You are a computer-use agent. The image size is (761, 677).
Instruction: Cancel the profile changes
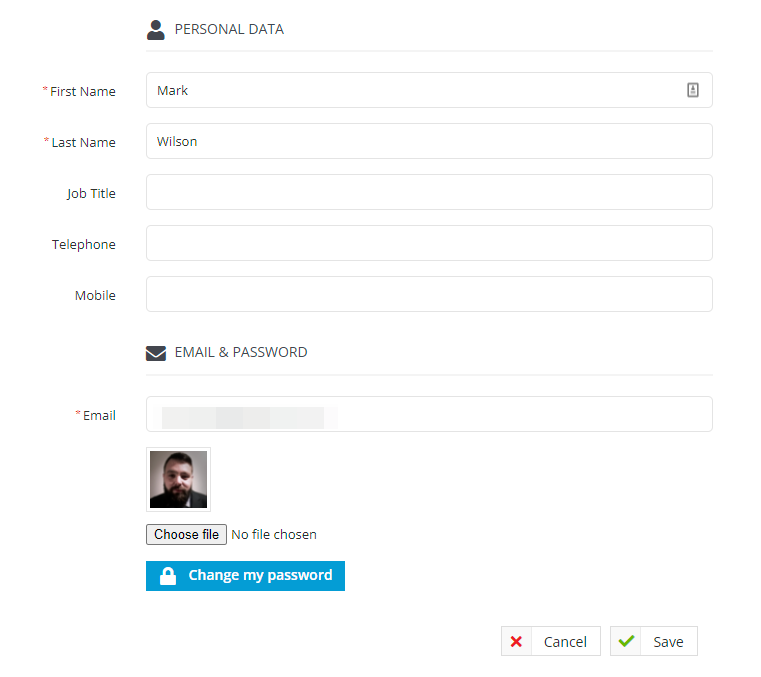[x=551, y=641]
